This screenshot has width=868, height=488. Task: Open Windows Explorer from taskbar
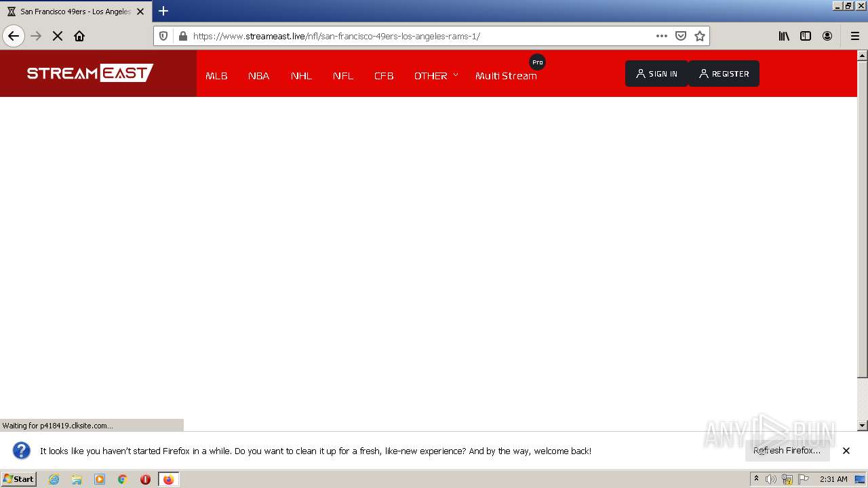77,479
